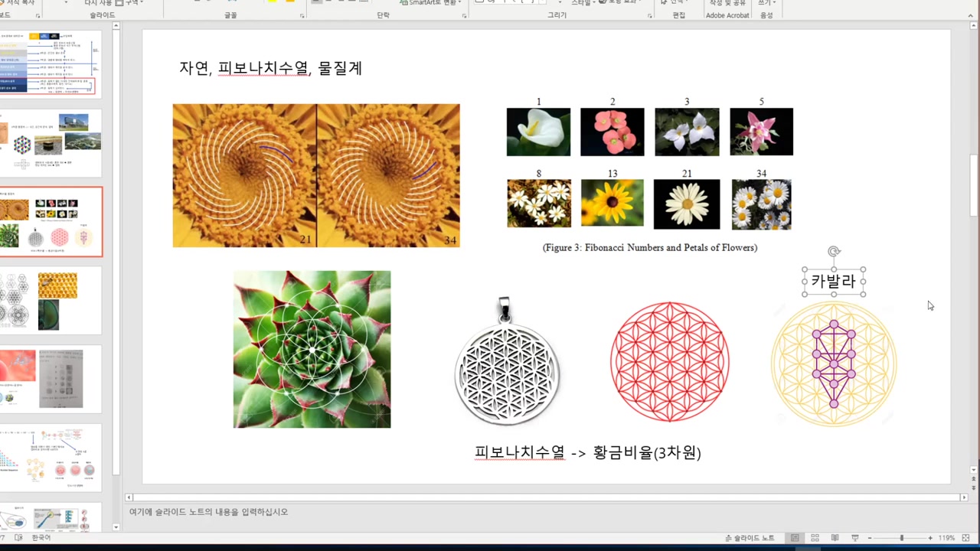
Task: Select the flower photo labeled 8
Action: point(539,204)
